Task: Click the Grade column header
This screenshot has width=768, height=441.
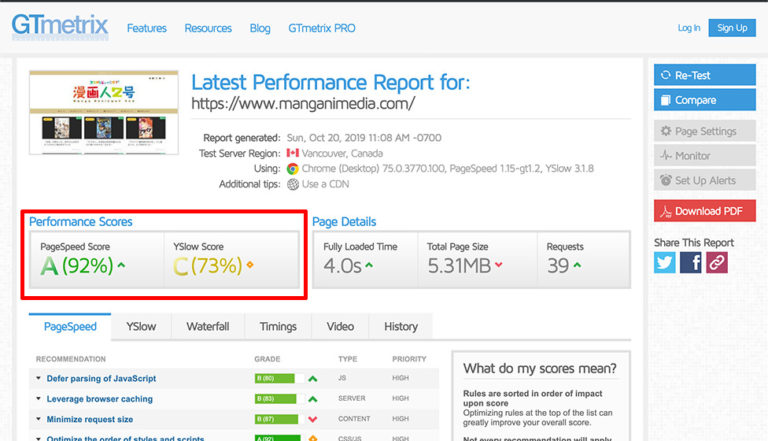Action: tap(267, 359)
